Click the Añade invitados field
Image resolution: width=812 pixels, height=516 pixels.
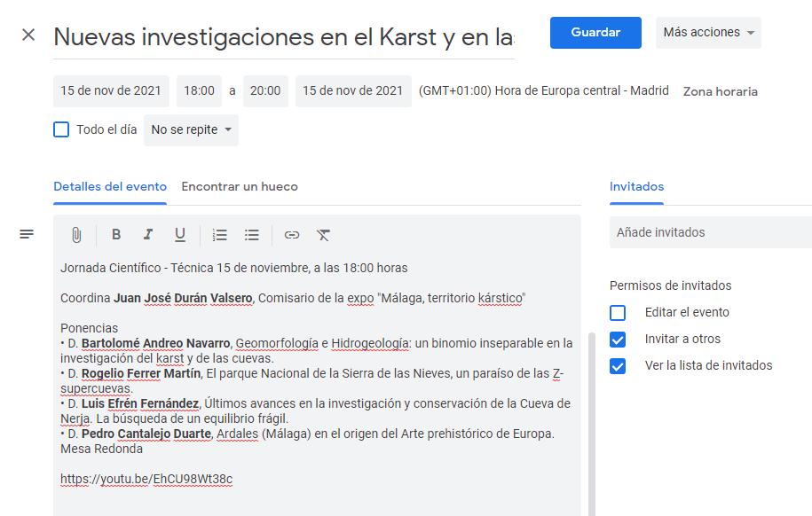[x=711, y=232]
